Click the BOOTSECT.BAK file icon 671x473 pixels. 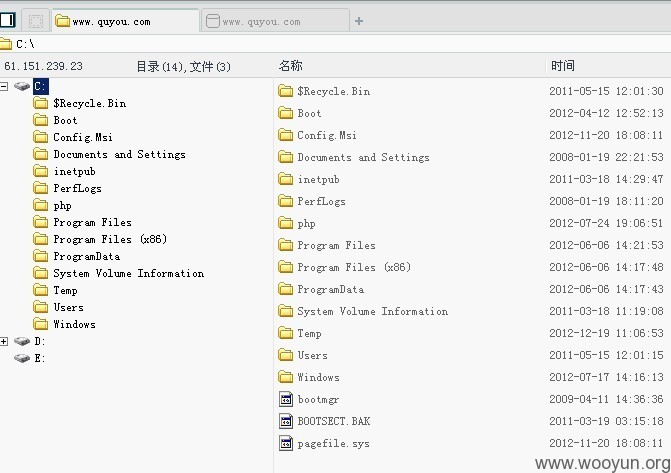[286, 421]
